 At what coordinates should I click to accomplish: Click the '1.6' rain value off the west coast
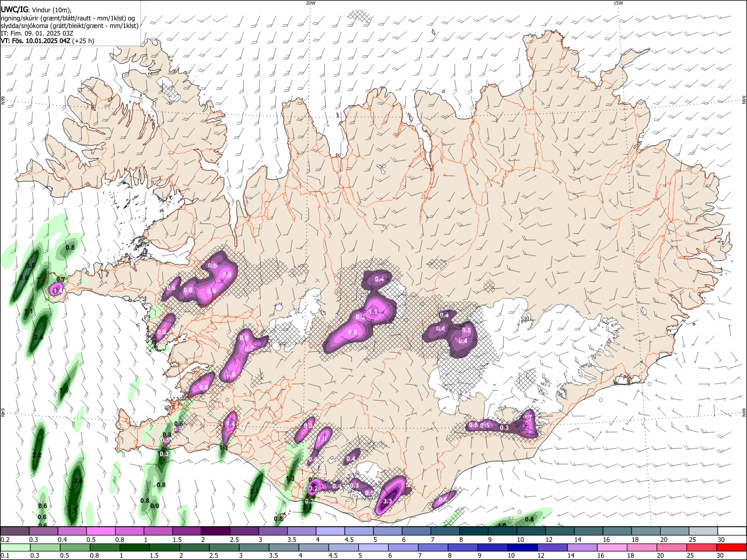(64, 390)
